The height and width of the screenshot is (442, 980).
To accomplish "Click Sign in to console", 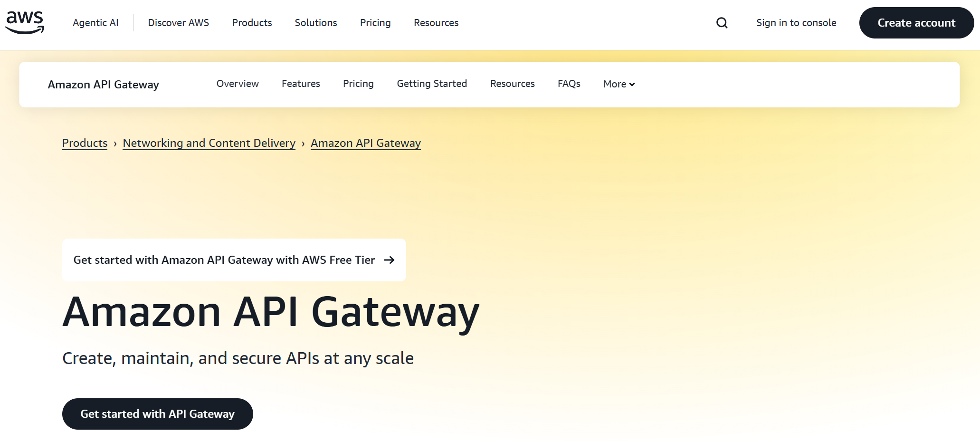I will point(796,23).
